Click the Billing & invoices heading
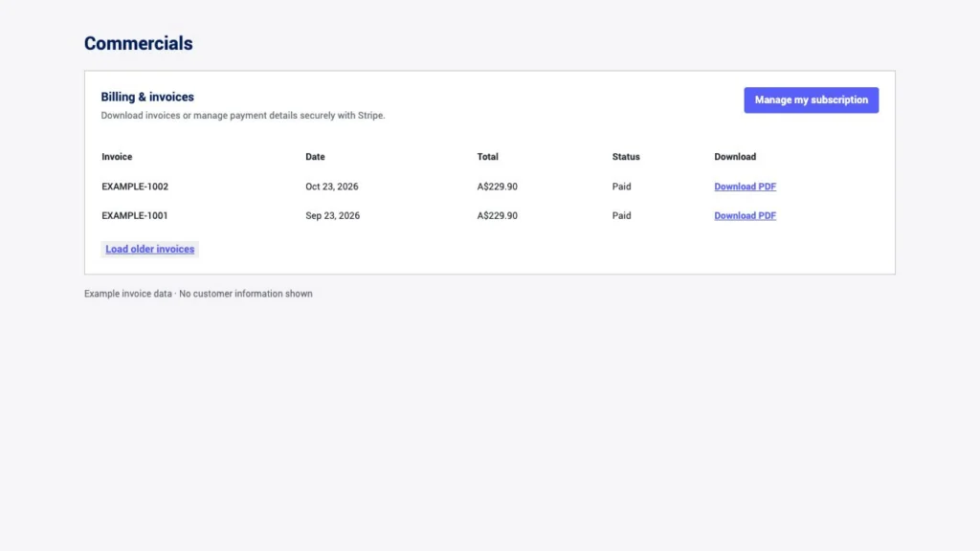This screenshot has height=551, width=980. (x=147, y=97)
